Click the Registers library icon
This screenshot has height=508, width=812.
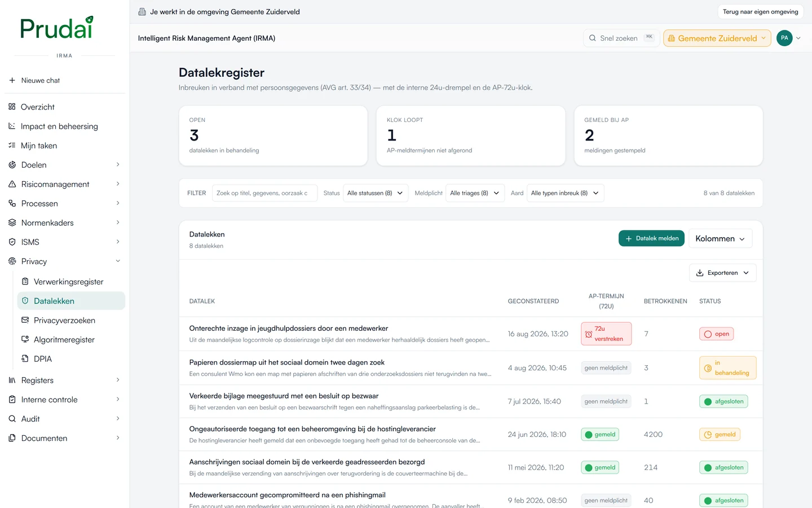[x=12, y=380]
